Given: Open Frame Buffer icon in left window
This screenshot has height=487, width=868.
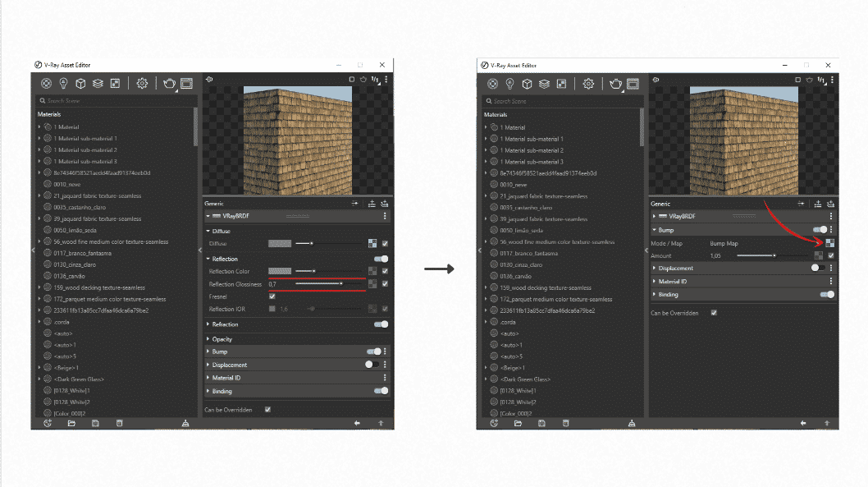Looking at the screenshot, I should pyautogui.click(x=186, y=84).
